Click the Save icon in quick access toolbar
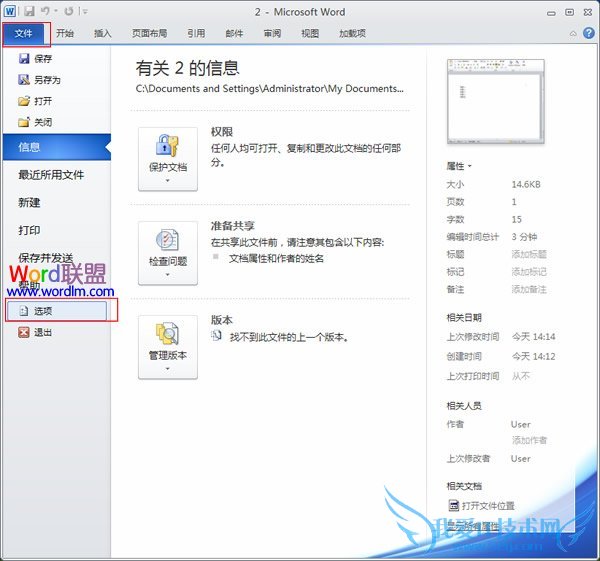Screen dimensions: 600x561 point(29,11)
